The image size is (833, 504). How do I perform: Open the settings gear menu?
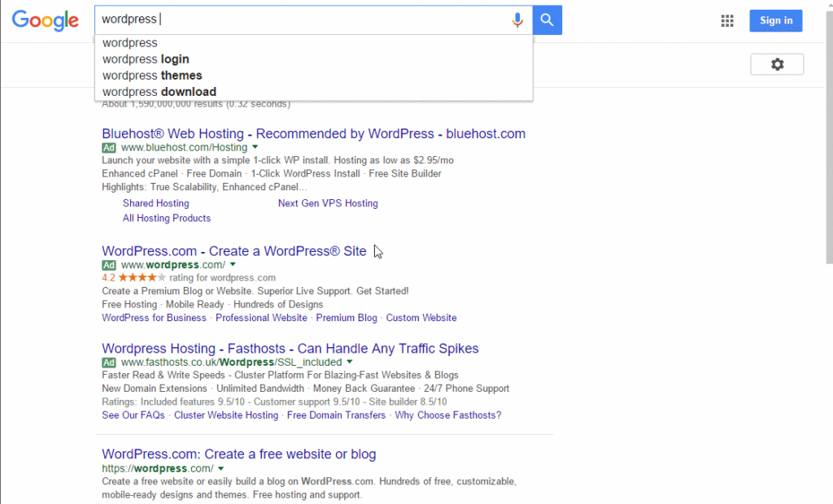777,64
